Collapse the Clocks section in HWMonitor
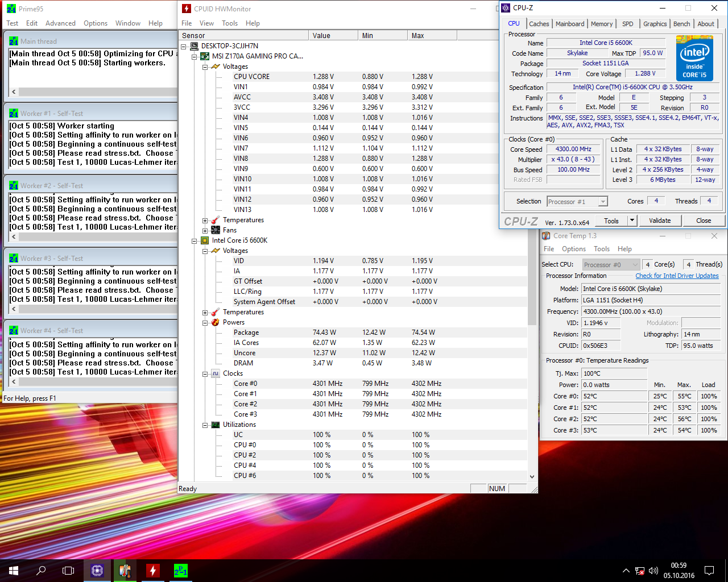 [x=205, y=374]
